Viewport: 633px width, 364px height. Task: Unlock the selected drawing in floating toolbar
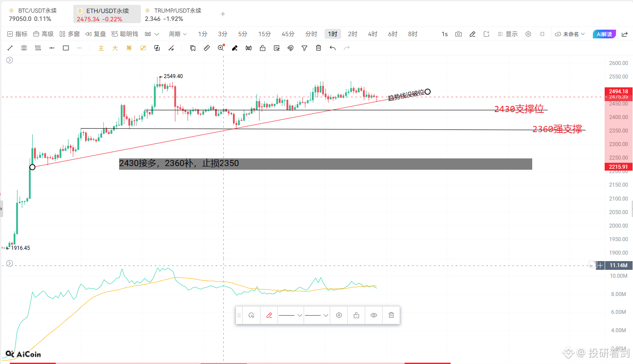pos(356,315)
